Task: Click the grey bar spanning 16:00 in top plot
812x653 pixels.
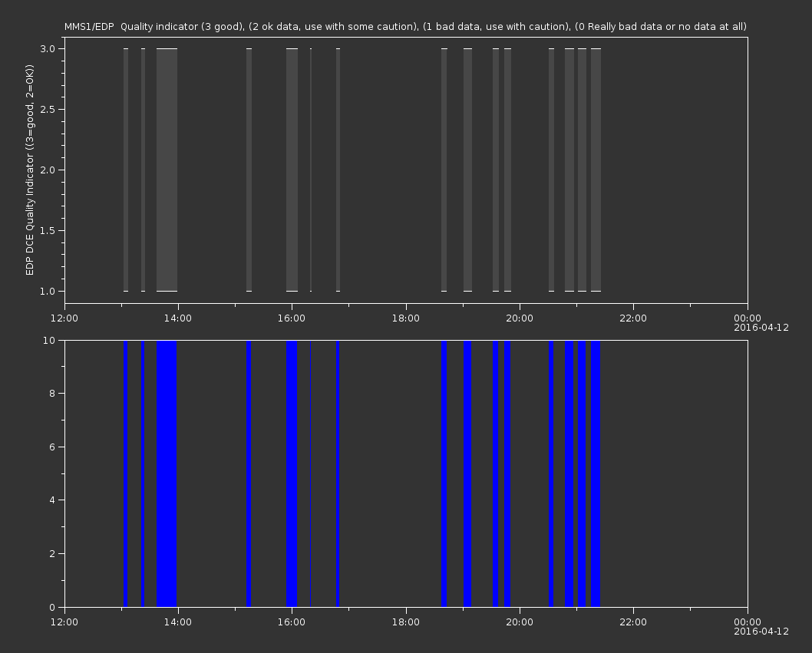Action: 292,170
